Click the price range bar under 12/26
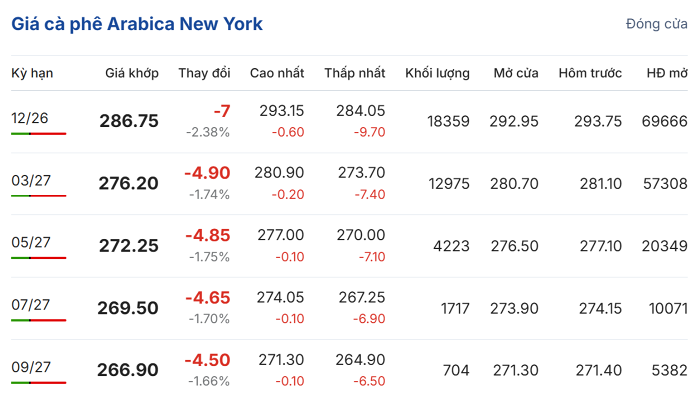 coord(38,133)
